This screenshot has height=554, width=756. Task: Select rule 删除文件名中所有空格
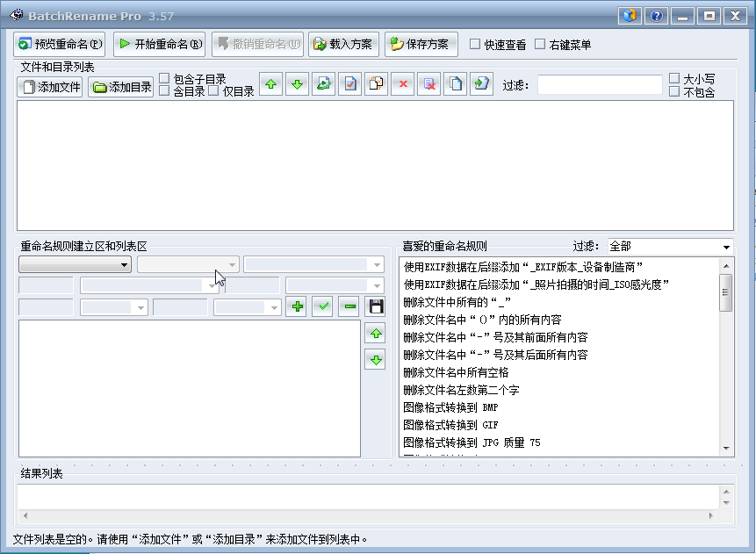click(456, 372)
